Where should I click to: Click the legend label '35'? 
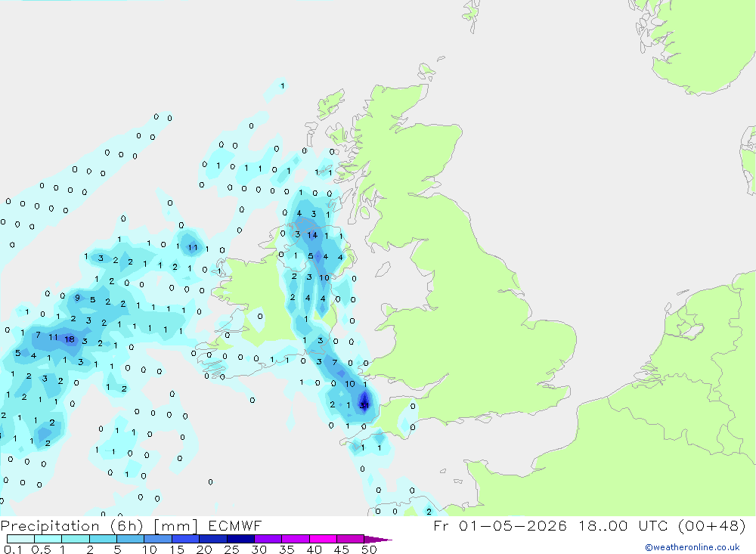point(287,549)
